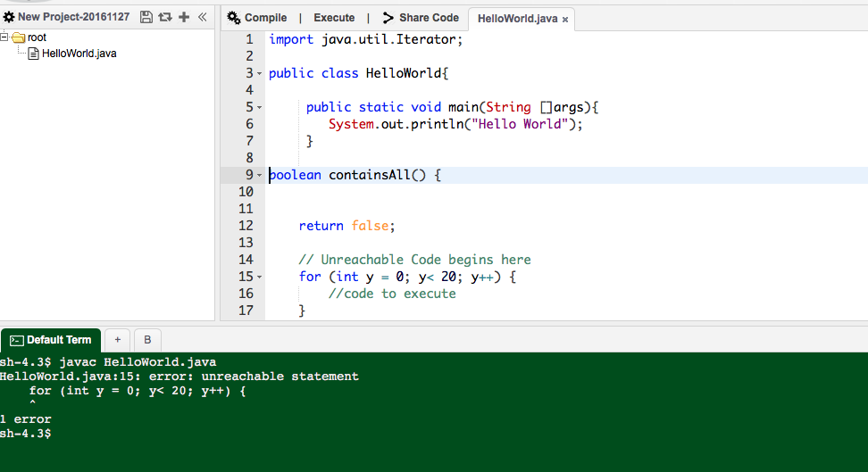Select HelloWorld.java file icon in tree
Viewport: 868px width, 472px height.
click(33, 54)
